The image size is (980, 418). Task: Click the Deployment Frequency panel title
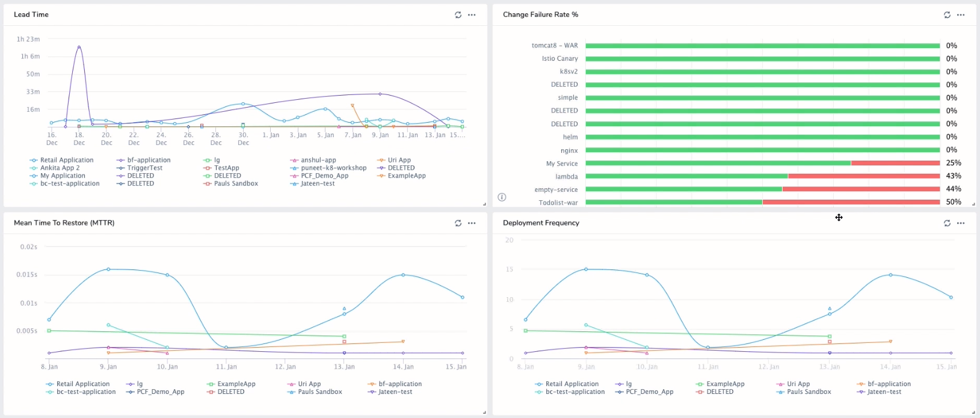pyautogui.click(x=541, y=223)
